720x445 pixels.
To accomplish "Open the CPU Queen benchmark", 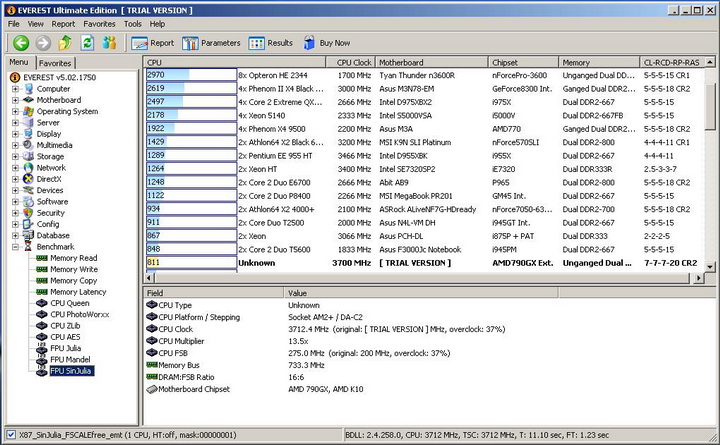I will click(63, 303).
